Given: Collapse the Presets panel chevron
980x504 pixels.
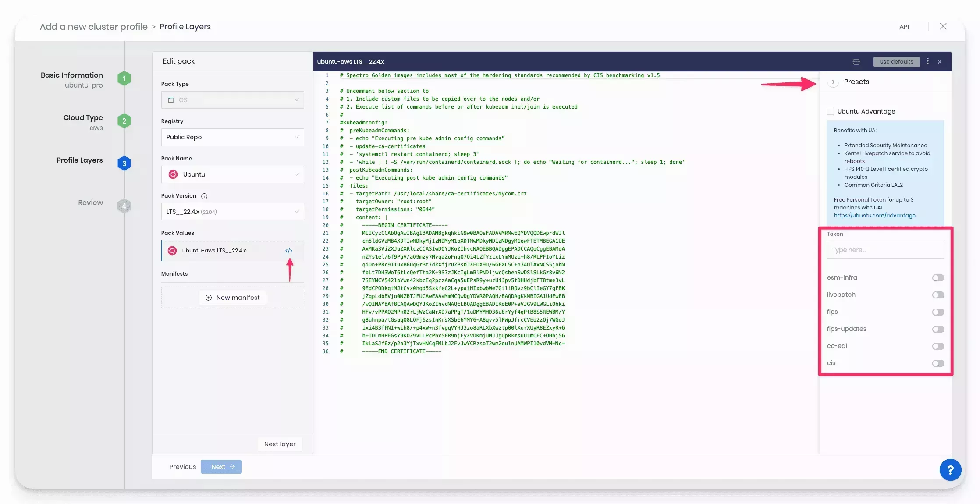Looking at the screenshot, I should pyautogui.click(x=833, y=82).
